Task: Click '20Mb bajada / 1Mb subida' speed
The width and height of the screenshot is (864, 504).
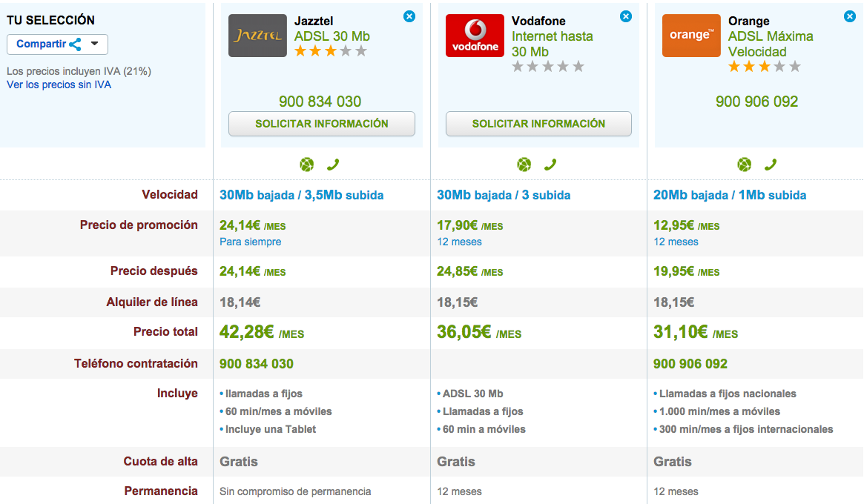Action: tap(730, 195)
